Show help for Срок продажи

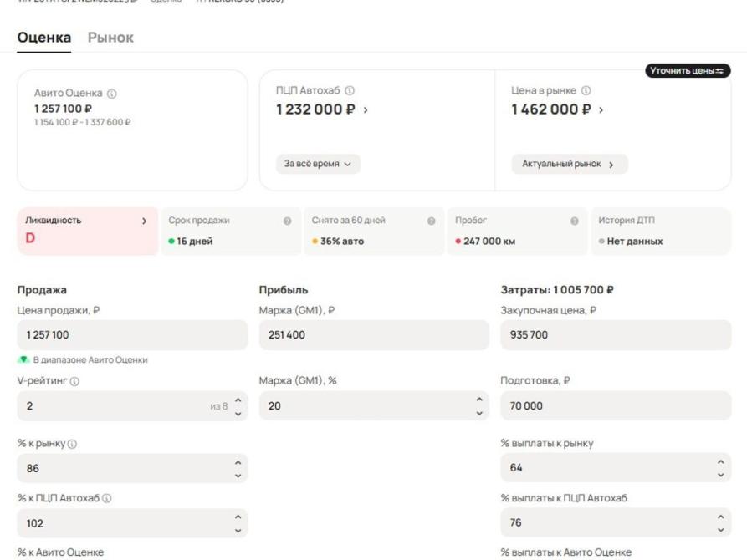pos(287,221)
